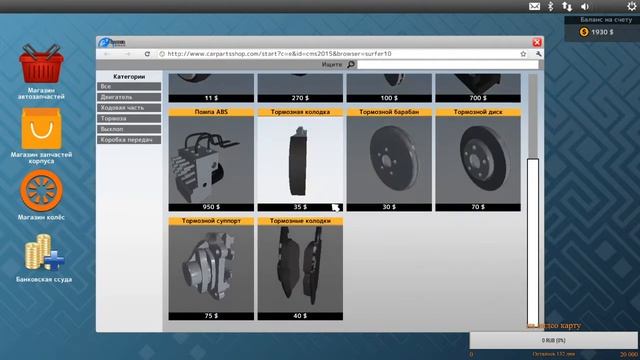Click the mail envelope icon in top bar

click(534, 6)
